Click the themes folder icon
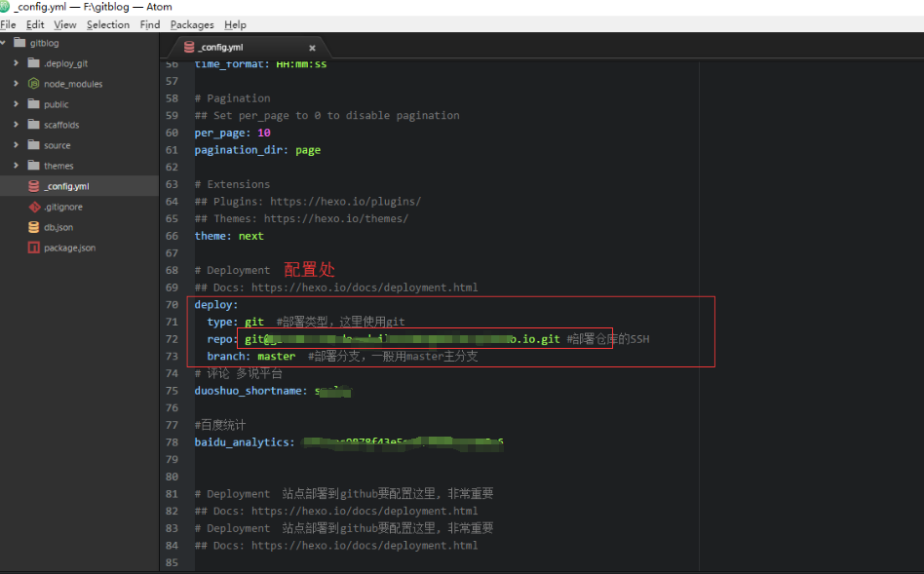 click(33, 166)
